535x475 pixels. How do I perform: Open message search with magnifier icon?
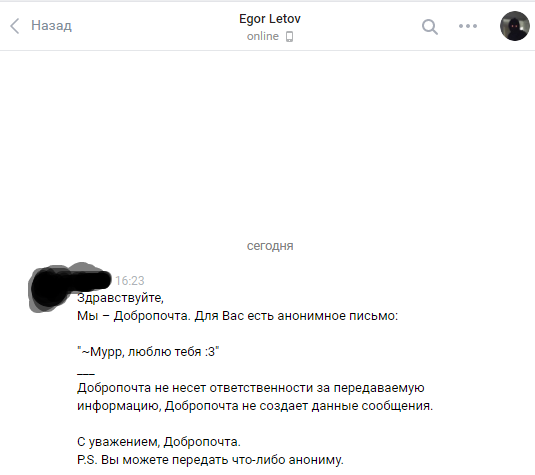(430, 27)
